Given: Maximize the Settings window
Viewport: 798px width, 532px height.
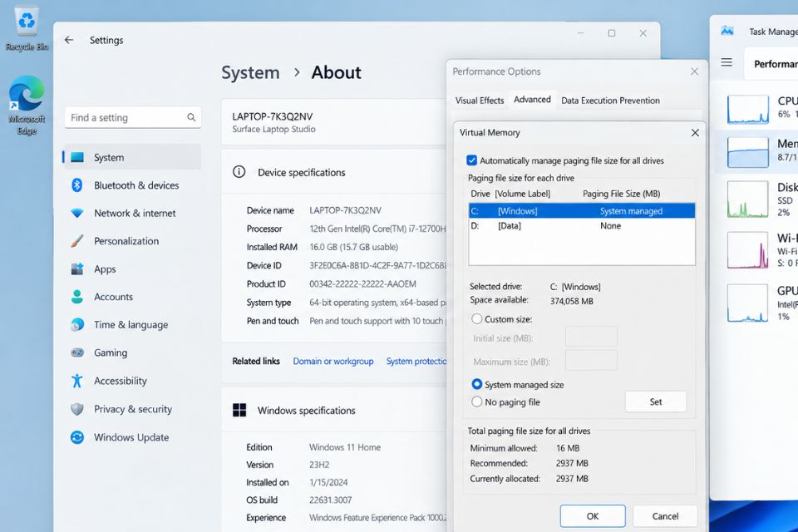Looking at the screenshot, I should 612,33.
